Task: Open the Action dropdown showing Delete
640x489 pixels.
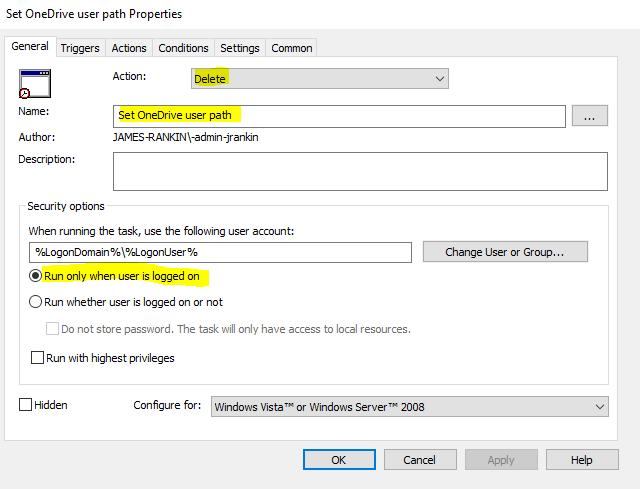Action: coord(319,78)
